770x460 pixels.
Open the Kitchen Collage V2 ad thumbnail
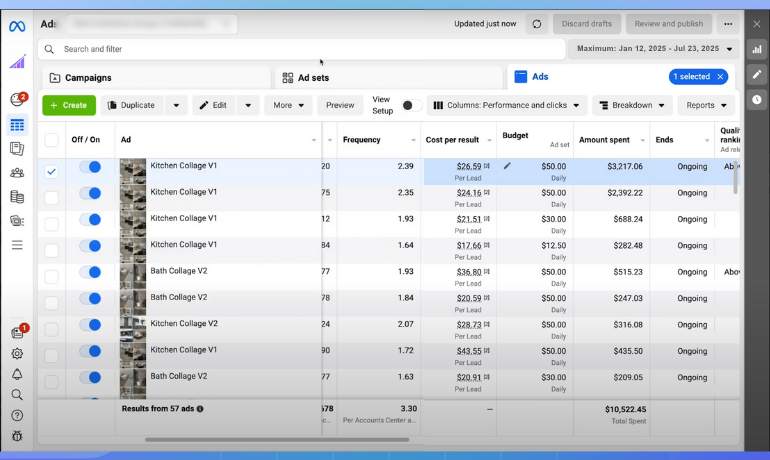(133, 329)
